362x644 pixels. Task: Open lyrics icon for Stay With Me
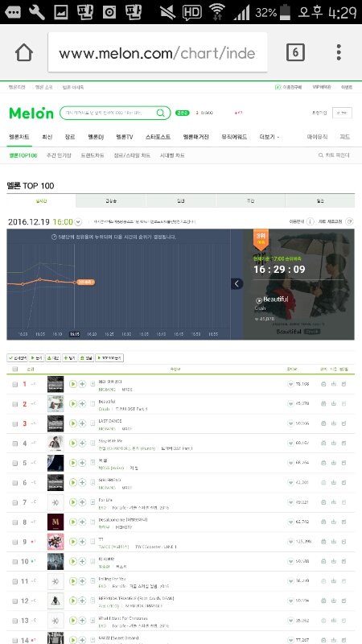[x=93, y=444]
